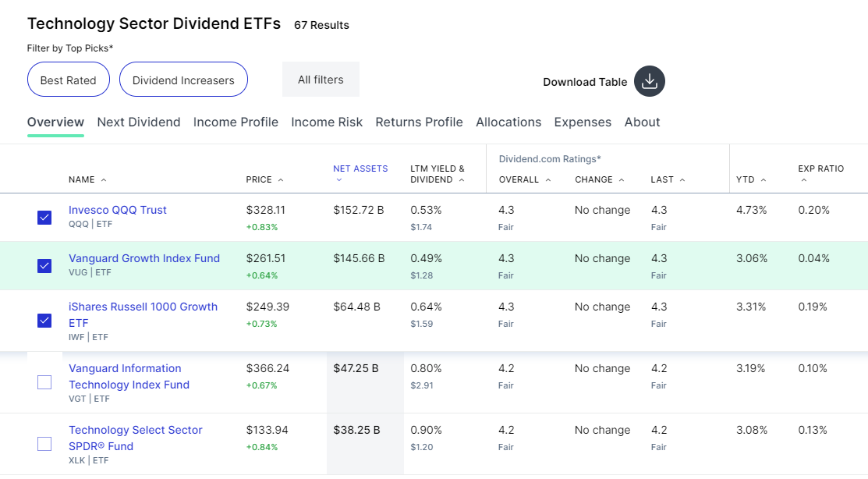Switch to the Next Dividend tab
This screenshot has width=868, height=479.
(138, 122)
